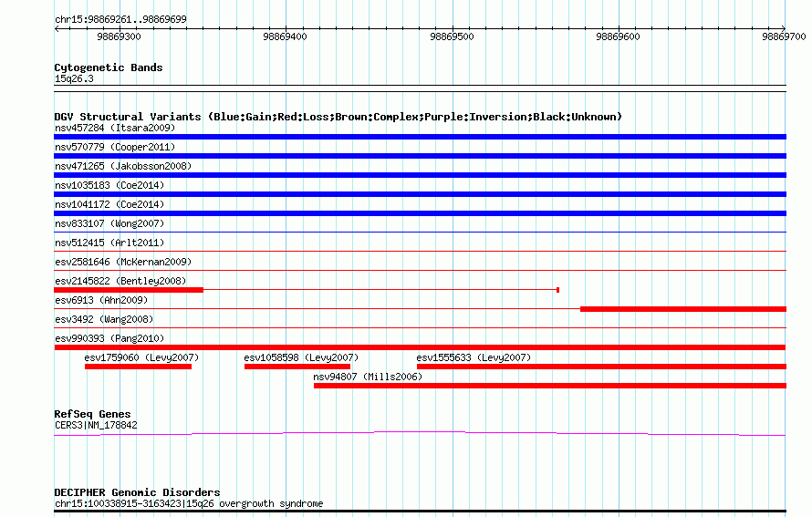Screen dimensions: 812x517
Task: Click the 15q26.3 band label
Action: tap(74, 78)
